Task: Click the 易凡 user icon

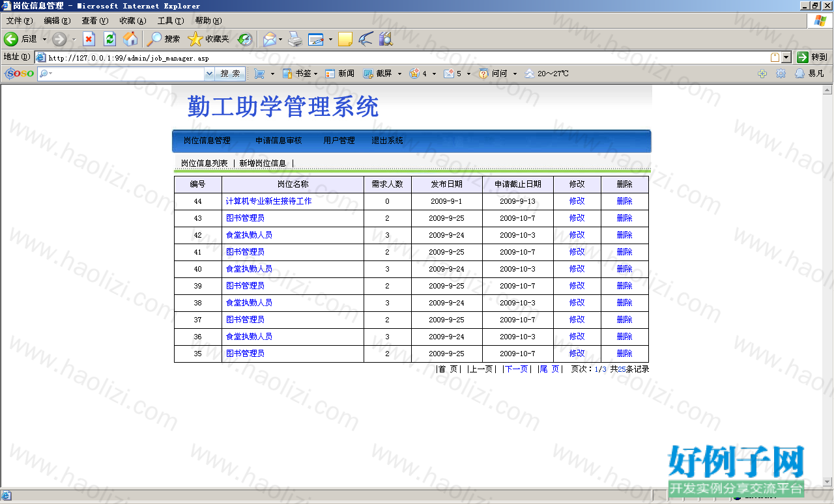Action: pos(809,74)
